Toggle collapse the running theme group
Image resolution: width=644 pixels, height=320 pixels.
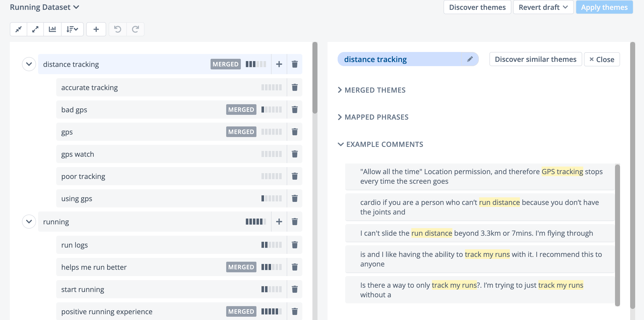click(x=29, y=222)
